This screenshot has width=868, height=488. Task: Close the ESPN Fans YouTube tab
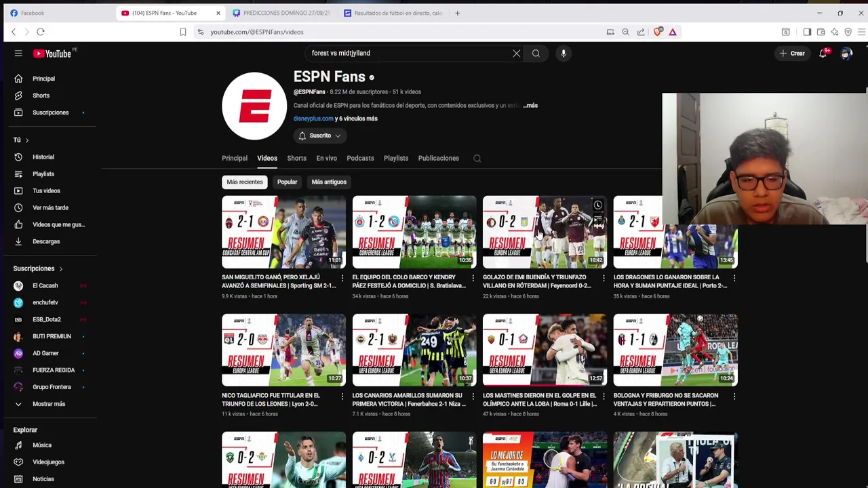(x=218, y=13)
